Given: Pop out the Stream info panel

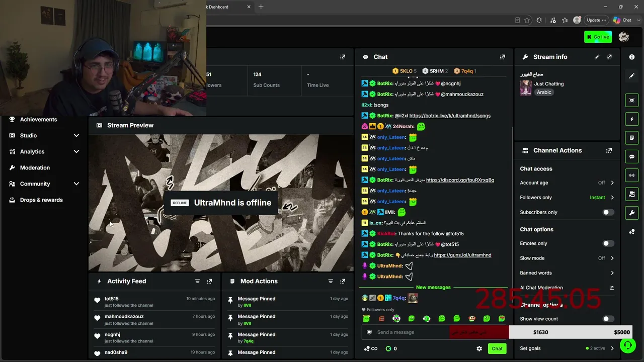Looking at the screenshot, I should tap(609, 57).
